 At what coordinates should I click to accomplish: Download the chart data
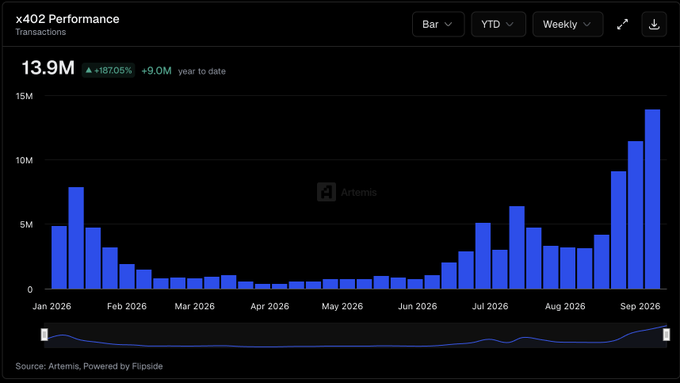coord(654,24)
